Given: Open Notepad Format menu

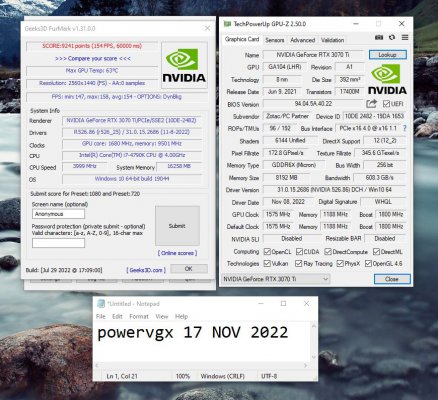Looking at the screenshot, I should 139,316.
